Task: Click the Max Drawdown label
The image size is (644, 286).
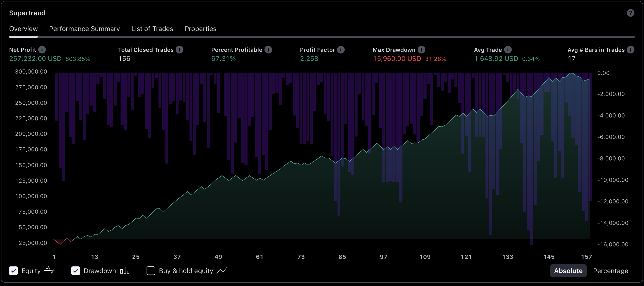Action: pyautogui.click(x=394, y=50)
